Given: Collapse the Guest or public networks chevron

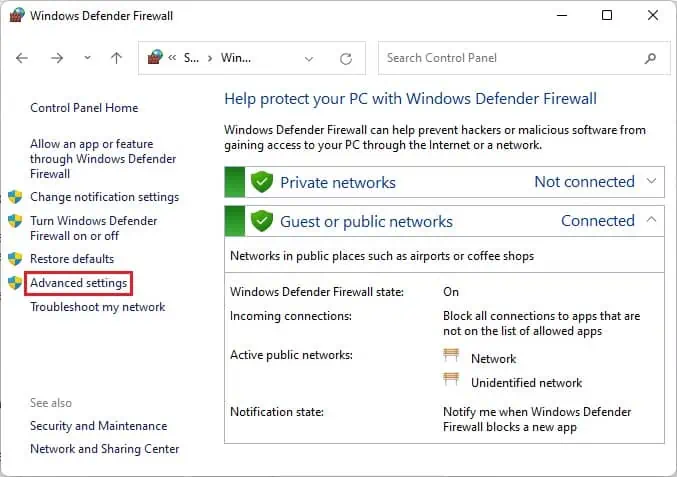Looking at the screenshot, I should pos(651,220).
